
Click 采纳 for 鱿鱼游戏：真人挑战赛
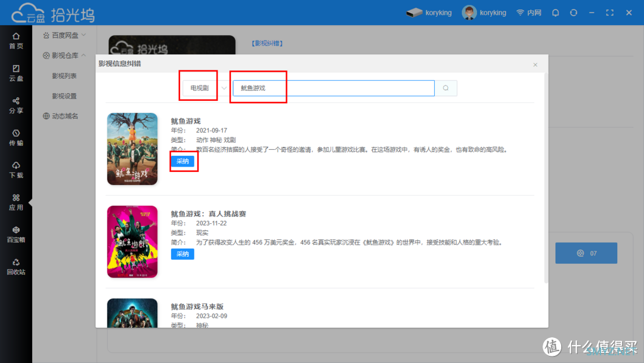tap(182, 254)
